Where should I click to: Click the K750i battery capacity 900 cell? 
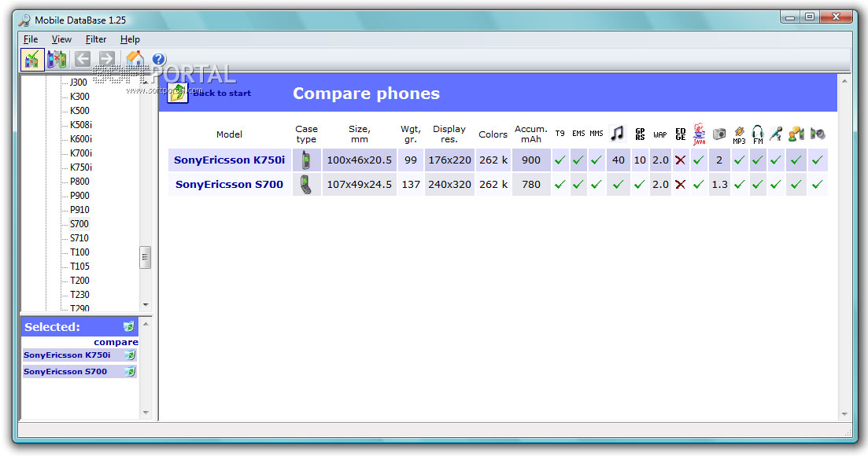(x=531, y=160)
